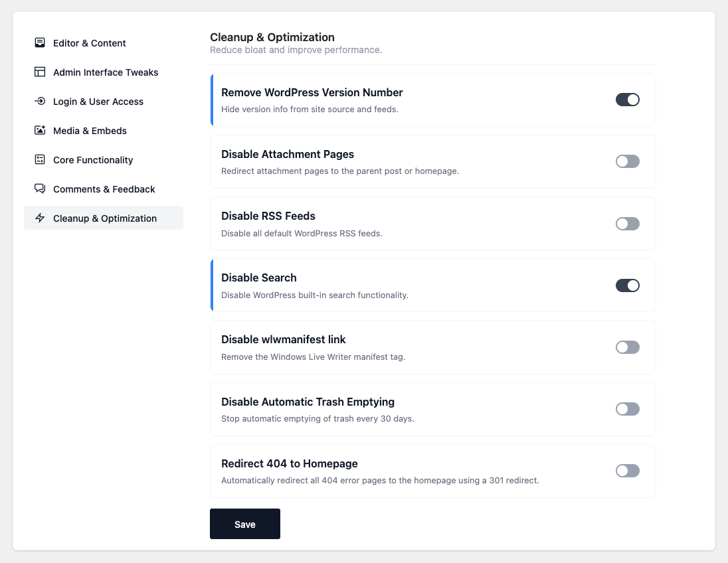Click the Admin Interface Tweaks layout icon
This screenshot has width=728, height=563.
point(40,72)
